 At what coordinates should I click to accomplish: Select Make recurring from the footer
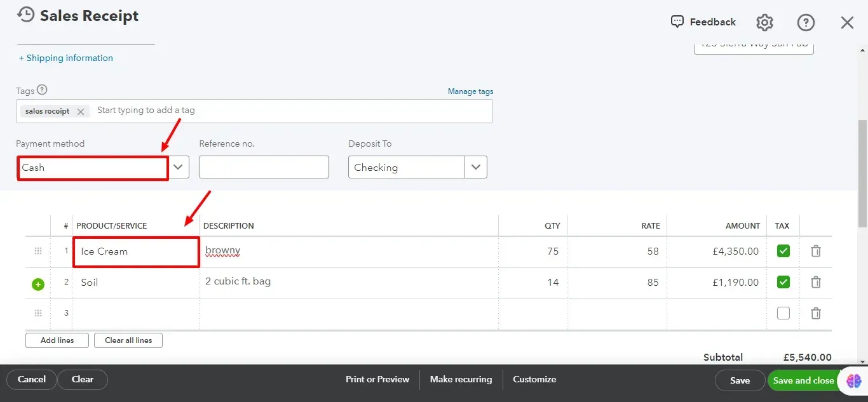[x=461, y=380]
